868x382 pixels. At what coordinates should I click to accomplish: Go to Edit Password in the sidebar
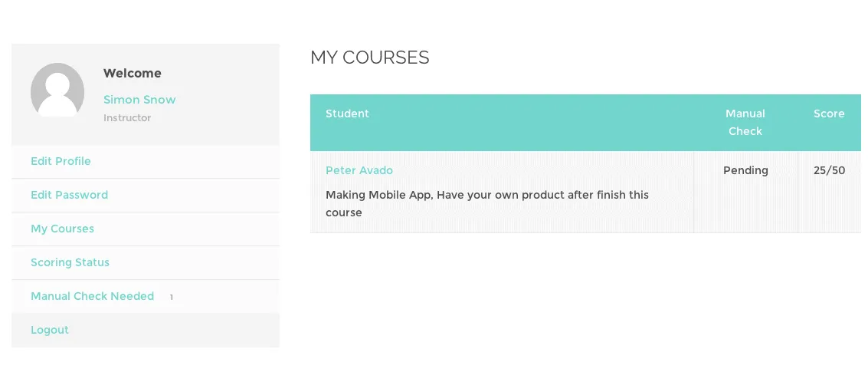pos(69,195)
